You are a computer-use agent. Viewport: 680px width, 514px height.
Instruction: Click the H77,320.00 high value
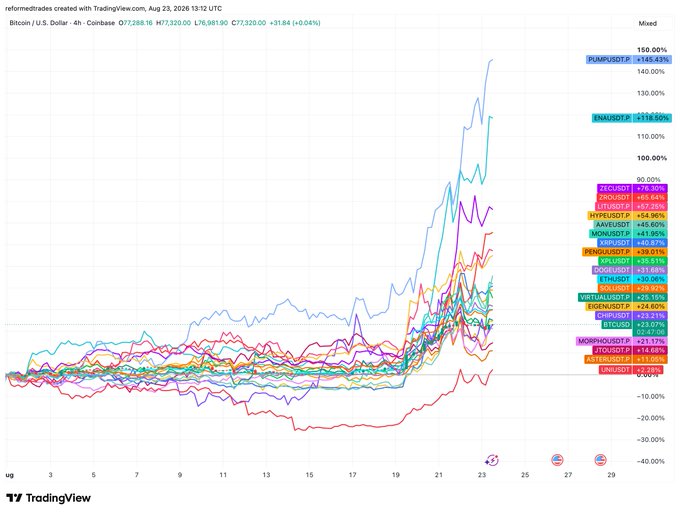(173, 23)
